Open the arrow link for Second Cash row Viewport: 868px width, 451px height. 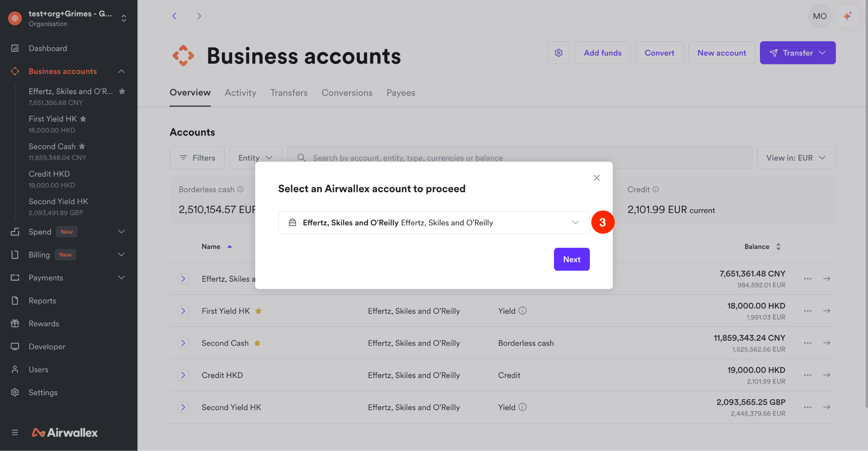(x=826, y=343)
